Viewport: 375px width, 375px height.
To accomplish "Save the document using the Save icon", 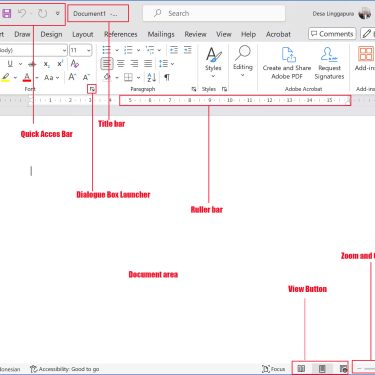I will [7, 14].
